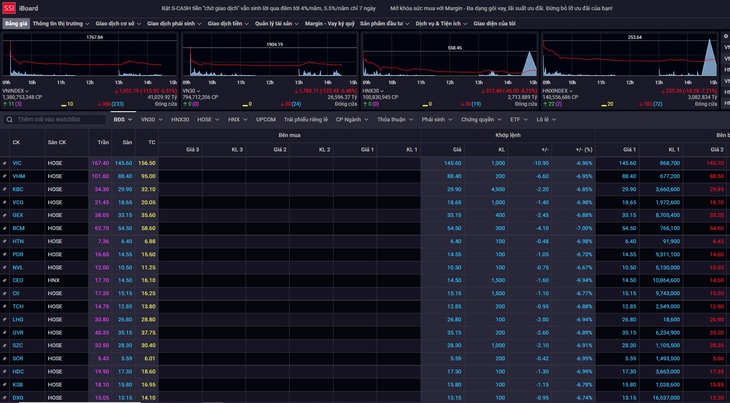Open the HNXINDEX index selector

(x=558, y=91)
